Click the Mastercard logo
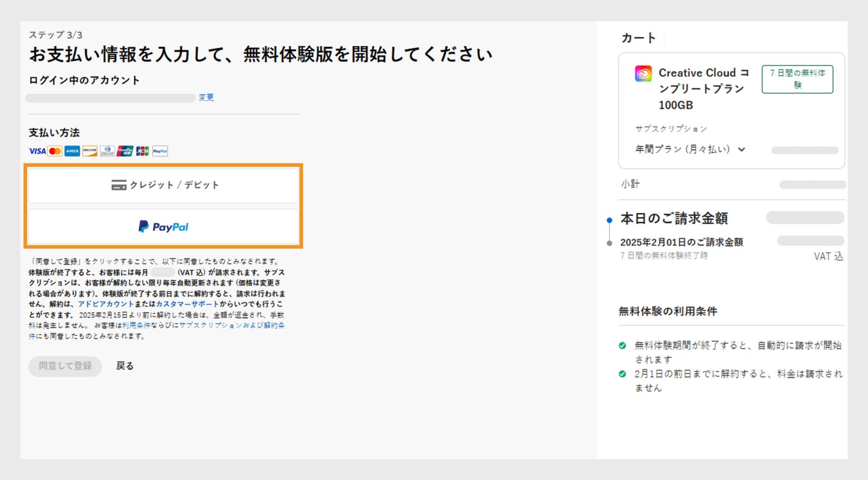This screenshot has width=868, height=480. 55,151
